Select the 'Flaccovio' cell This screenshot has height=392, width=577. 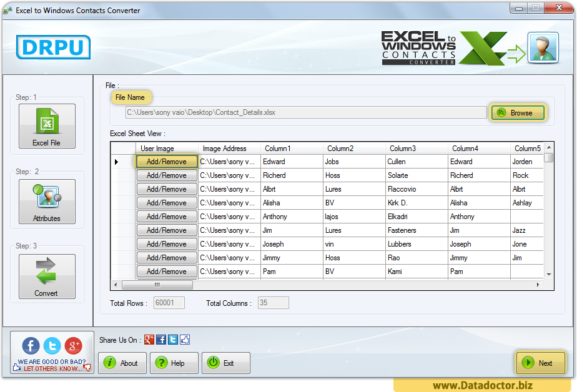click(417, 189)
